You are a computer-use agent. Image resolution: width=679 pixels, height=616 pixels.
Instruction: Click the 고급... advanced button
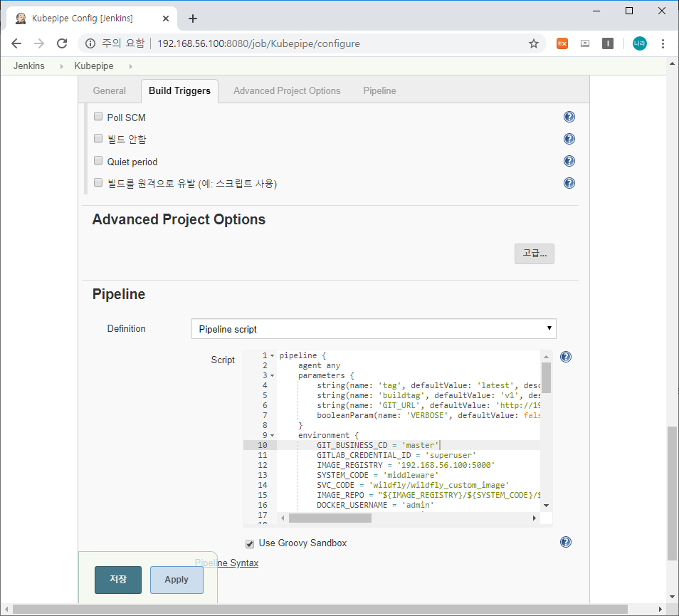coord(535,254)
